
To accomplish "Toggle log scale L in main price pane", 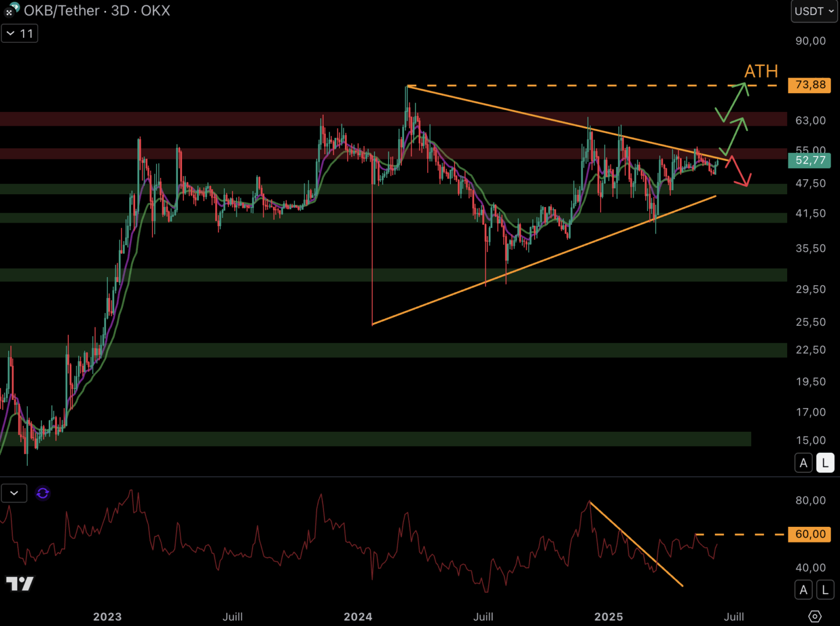I will coord(826,463).
